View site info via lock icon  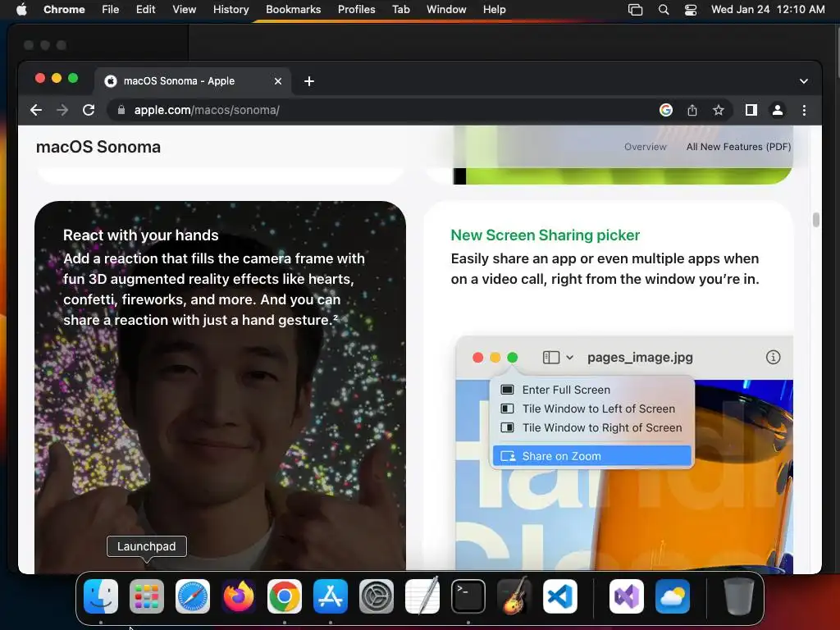[121, 110]
